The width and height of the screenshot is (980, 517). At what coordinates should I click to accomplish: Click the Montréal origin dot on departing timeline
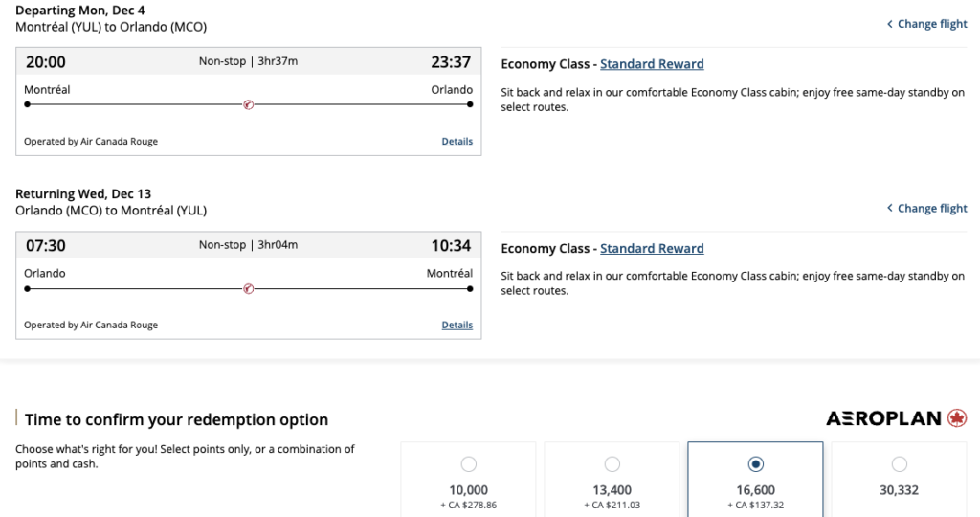(28, 104)
